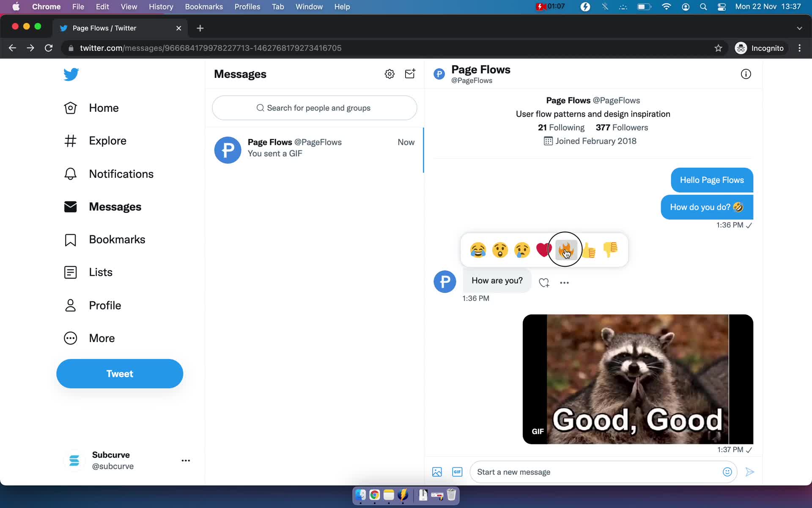
Task: Compose a new message envelope icon
Action: coord(410,74)
